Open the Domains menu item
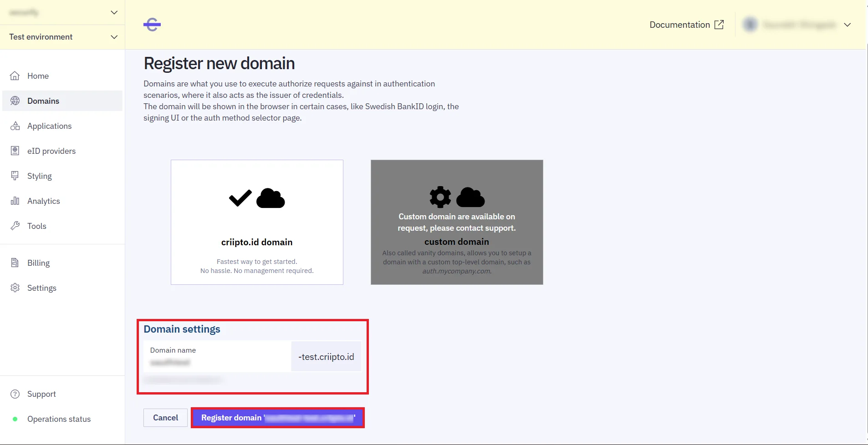The image size is (868, 445). [43, 101]
